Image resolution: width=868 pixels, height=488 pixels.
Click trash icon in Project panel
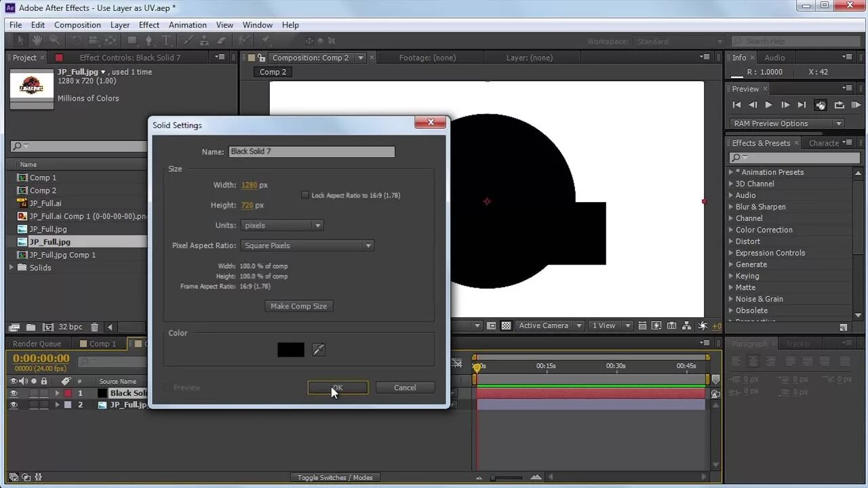click(x=94, y=327)
